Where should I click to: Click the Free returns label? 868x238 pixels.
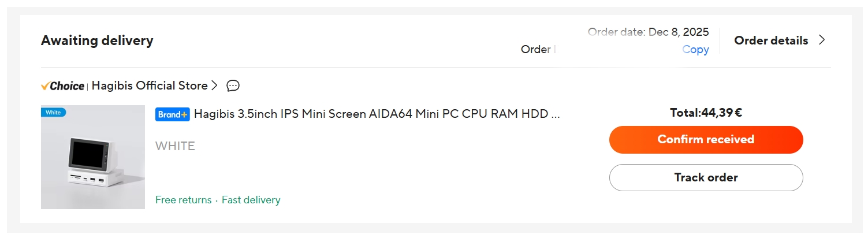pos(183,200)
